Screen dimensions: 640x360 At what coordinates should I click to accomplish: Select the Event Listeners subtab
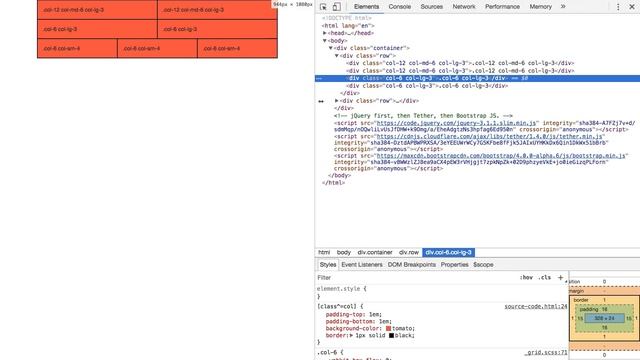[x=362, y=264]
